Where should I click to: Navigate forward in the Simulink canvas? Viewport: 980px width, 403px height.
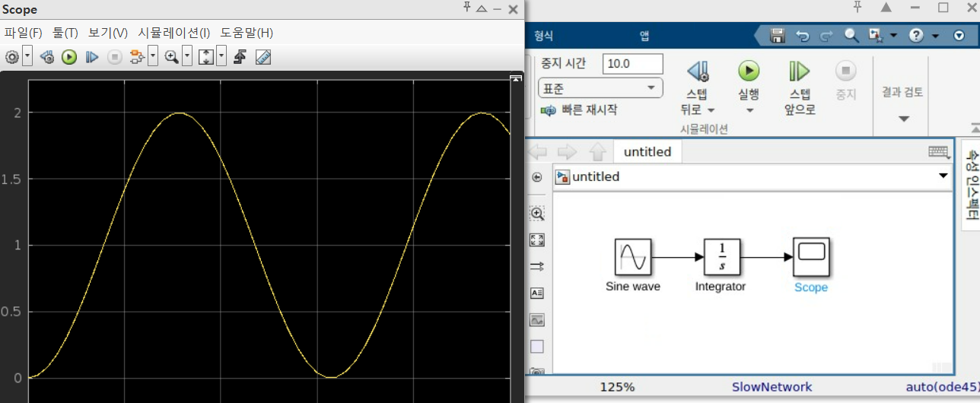point(567,152)
